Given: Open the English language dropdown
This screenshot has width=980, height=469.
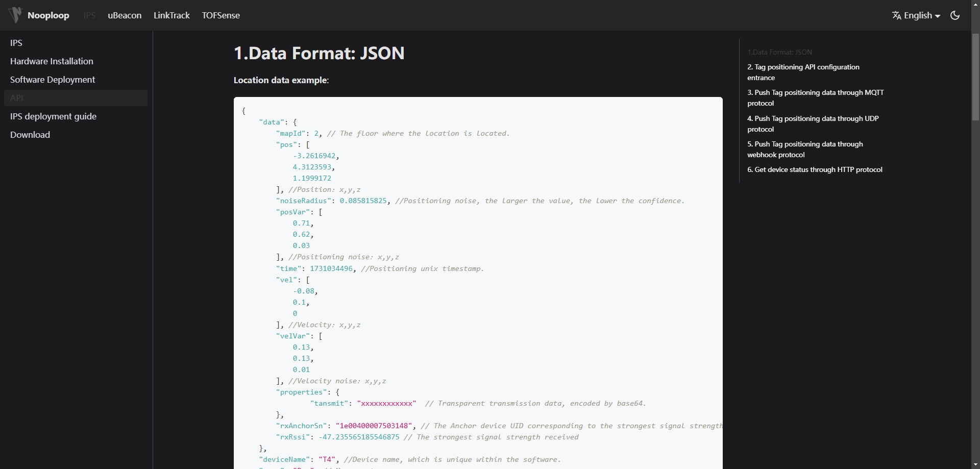Looking at the screenshot, I should pos(916,15).
